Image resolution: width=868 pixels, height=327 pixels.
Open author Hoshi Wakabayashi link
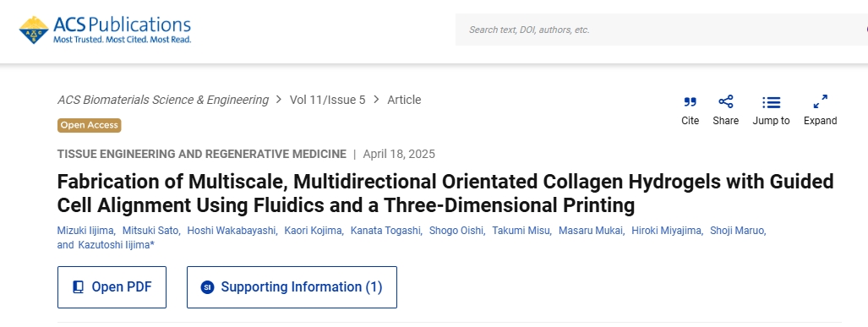point(232,231)
